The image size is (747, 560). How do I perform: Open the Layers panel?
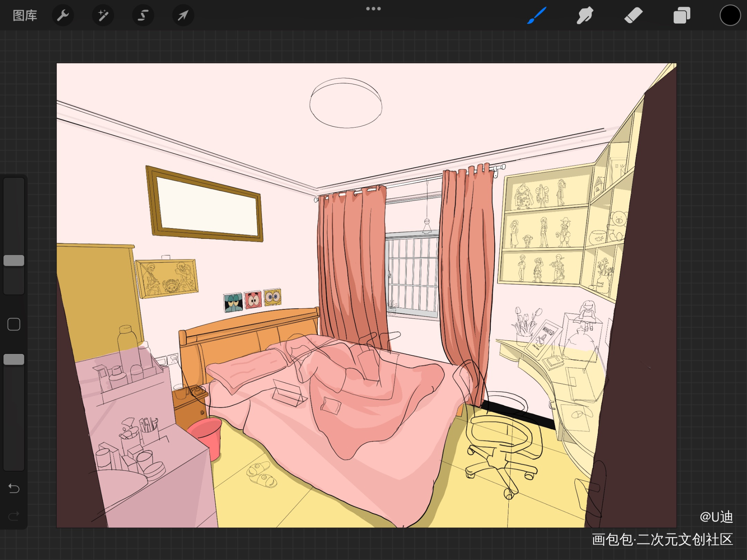(x=682, y=16)
